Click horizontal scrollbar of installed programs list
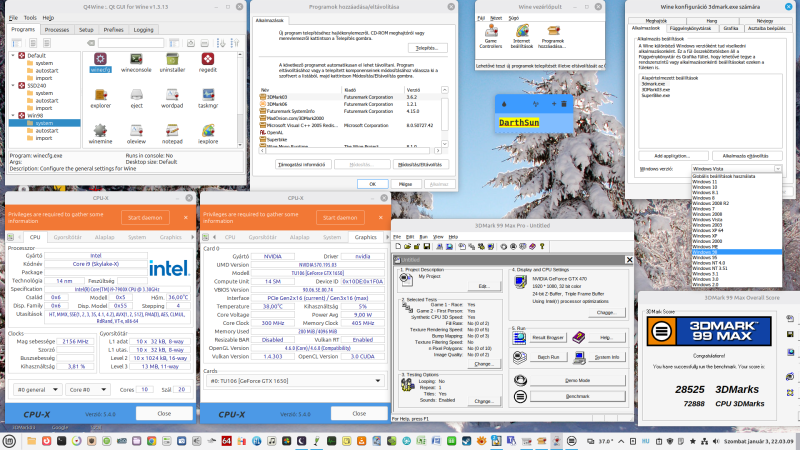Viewport: 800px width, 450px height. point(349,151)
